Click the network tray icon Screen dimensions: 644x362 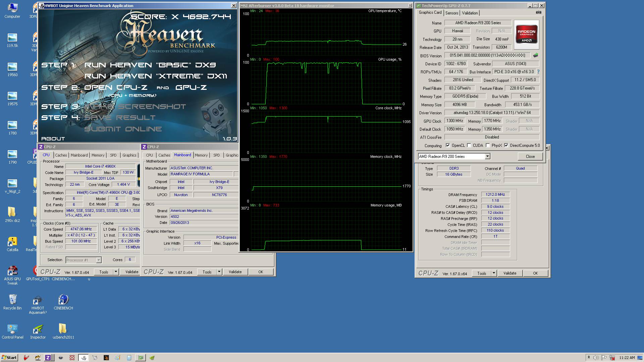(x=612, y=358)
